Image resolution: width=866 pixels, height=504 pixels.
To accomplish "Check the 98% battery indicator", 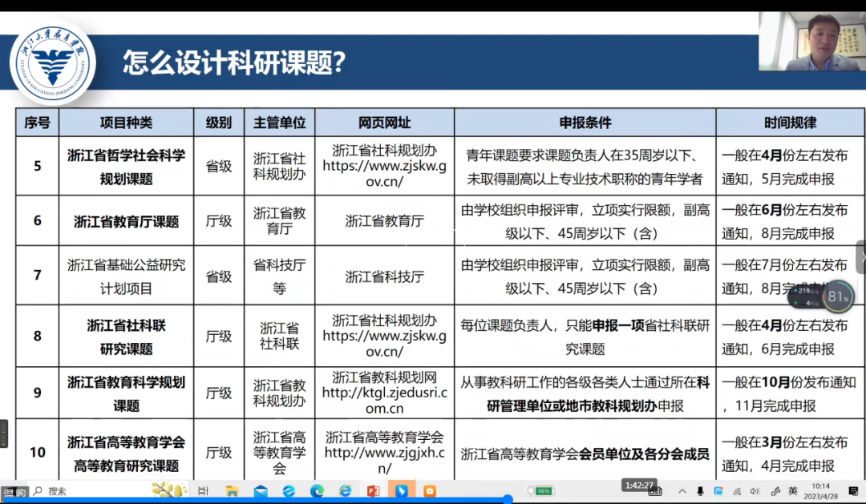I will click(541, 490).
